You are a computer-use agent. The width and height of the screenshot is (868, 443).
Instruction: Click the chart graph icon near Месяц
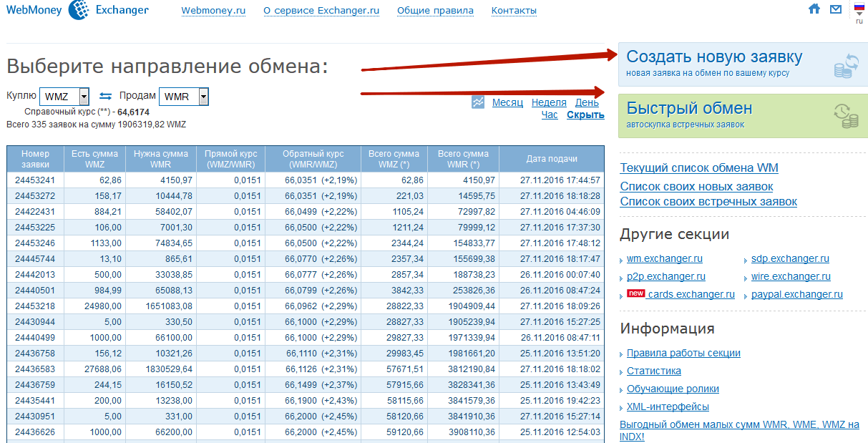pos(479,102)
